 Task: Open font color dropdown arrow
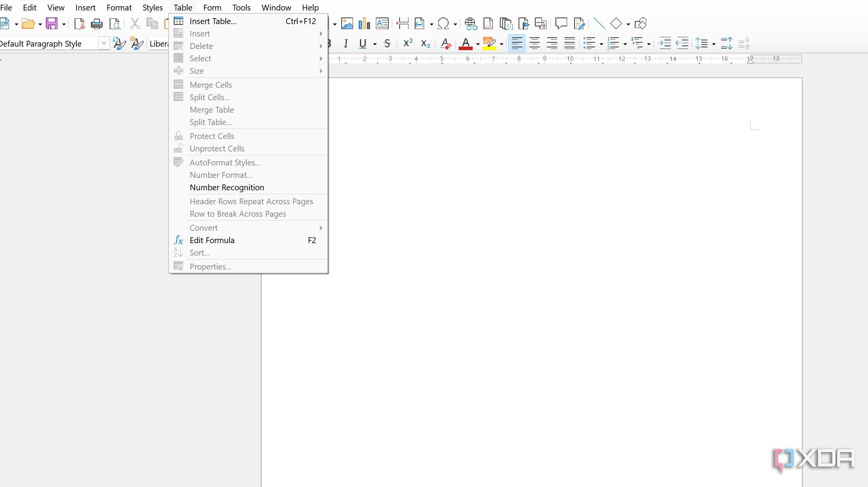(478, 44)
